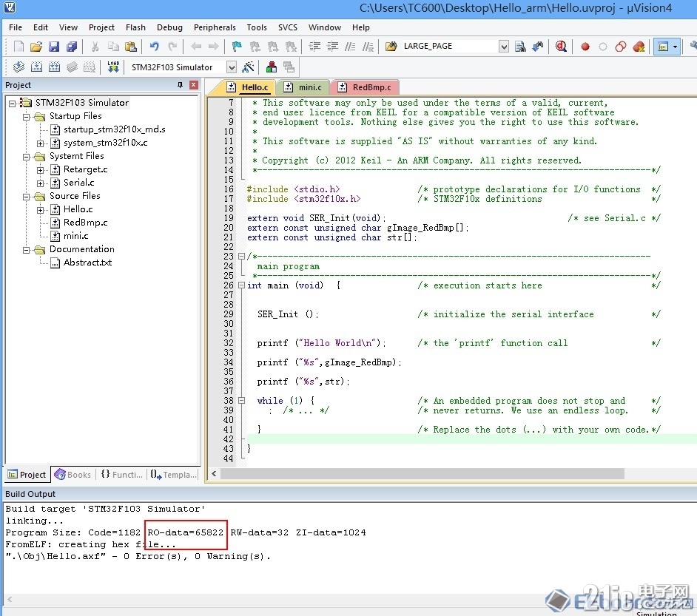Open the LARGE_PAGE find dropdown

pos(503,46)
